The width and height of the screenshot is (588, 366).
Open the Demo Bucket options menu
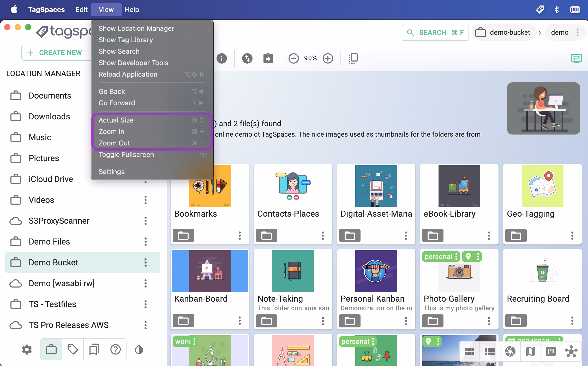146,263
